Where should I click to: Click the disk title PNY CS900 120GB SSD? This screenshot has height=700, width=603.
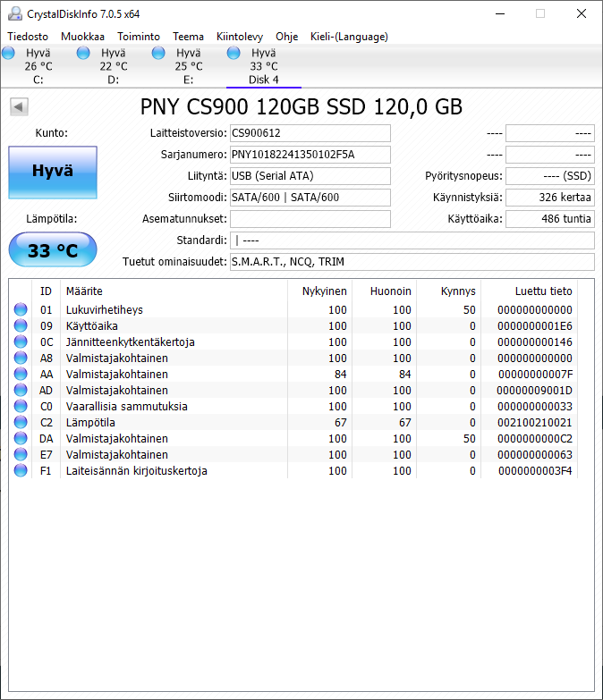301,106
